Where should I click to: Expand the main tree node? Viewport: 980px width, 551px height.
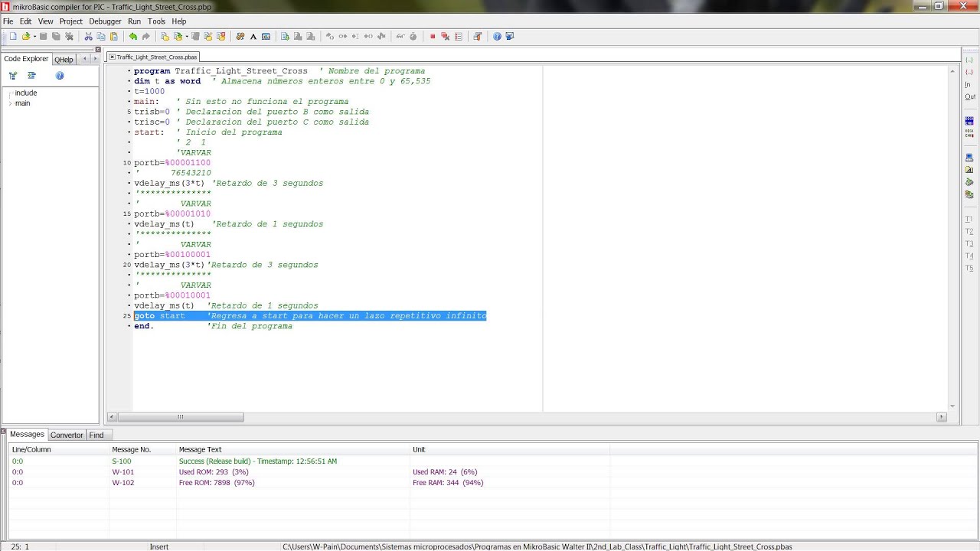click(x=10, y=103)
